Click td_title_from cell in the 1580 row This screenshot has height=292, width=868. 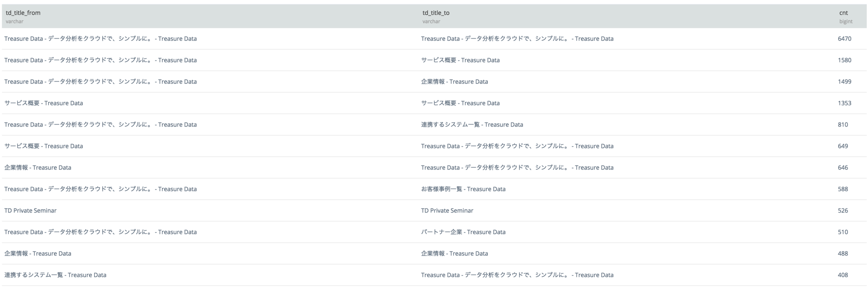100,60
